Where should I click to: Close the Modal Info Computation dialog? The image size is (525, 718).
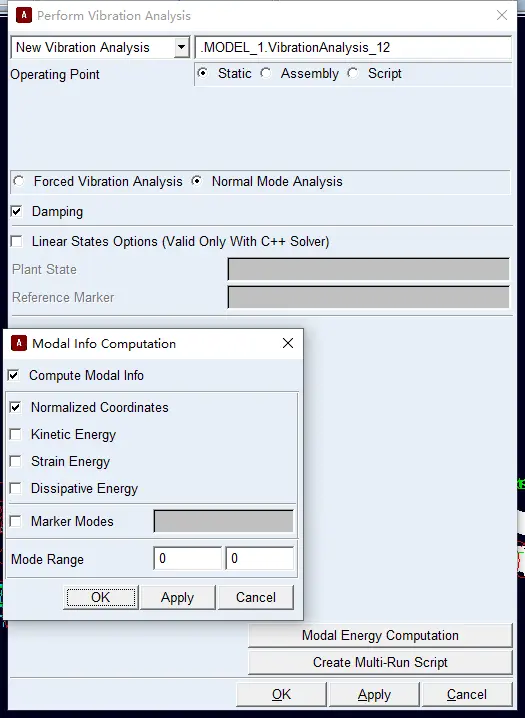pos(288,343)
